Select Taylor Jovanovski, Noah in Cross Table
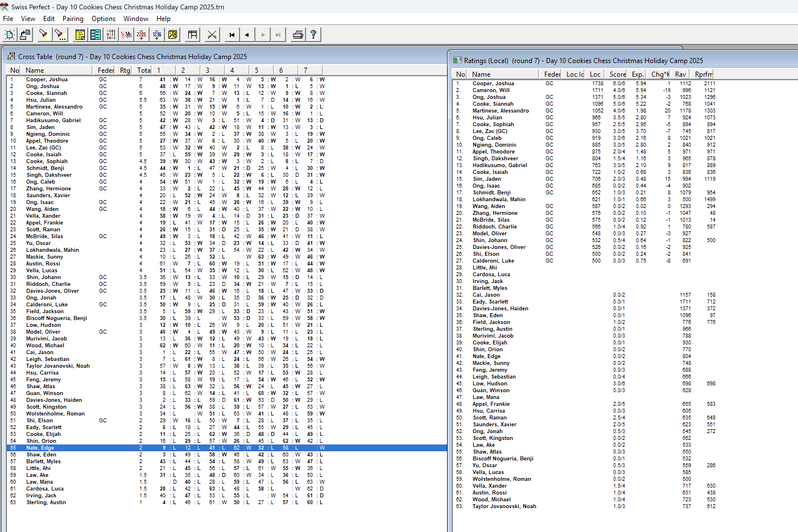 click(x=226, y=366)
